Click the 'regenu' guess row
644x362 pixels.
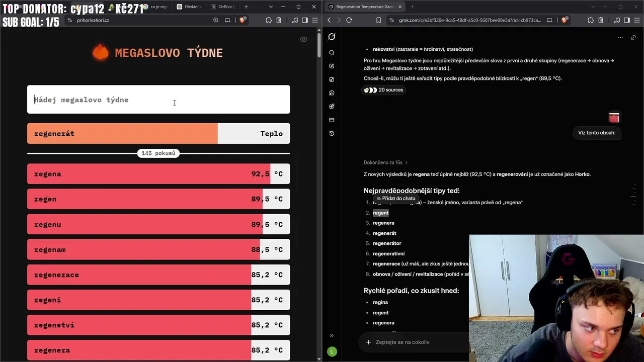(x=158, y=224)
